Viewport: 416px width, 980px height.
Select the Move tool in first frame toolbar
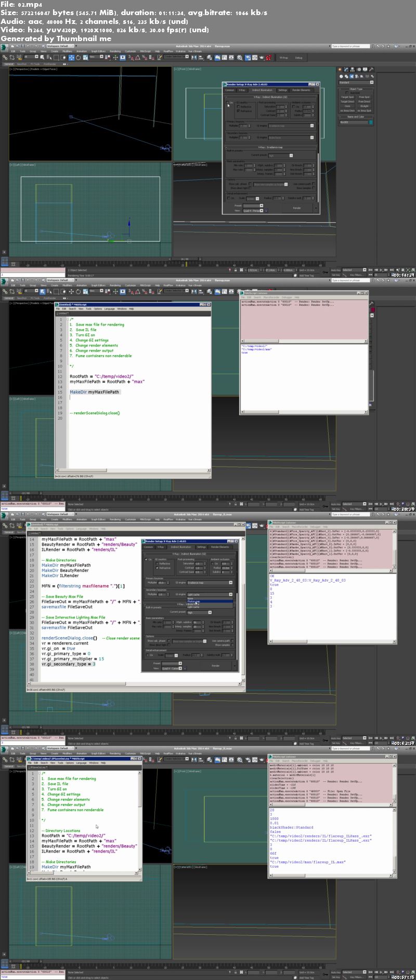coord(71,58)
